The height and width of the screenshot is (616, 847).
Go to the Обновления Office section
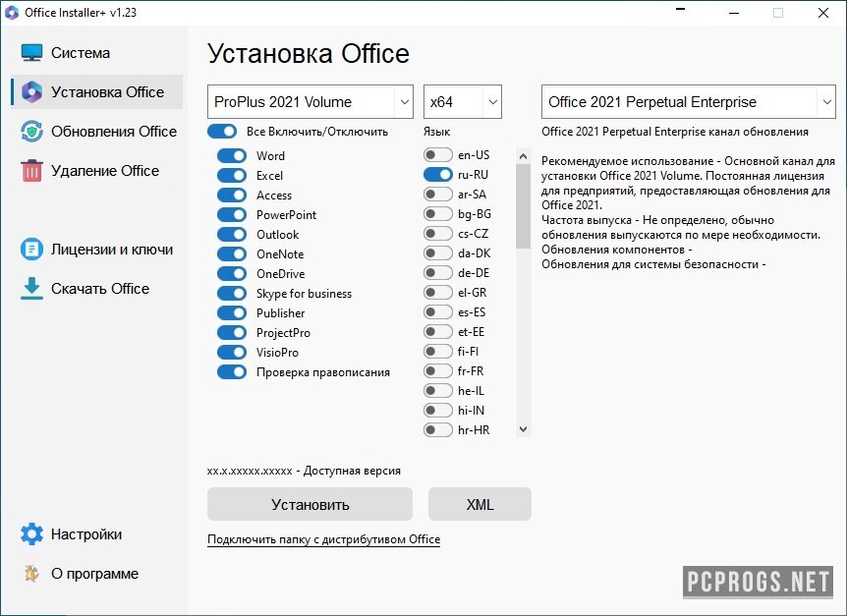pyautogui.click(x=114, y=132)
